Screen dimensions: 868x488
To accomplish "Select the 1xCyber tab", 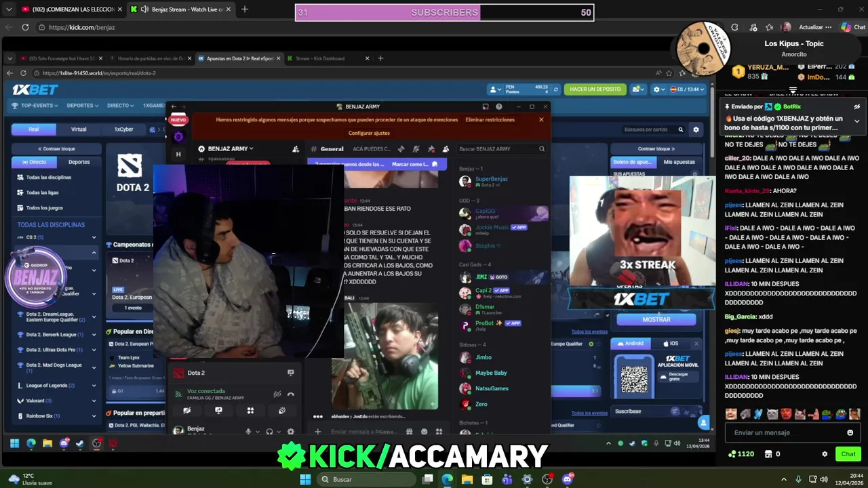I will pyautogui.click(x=123, y=129).
